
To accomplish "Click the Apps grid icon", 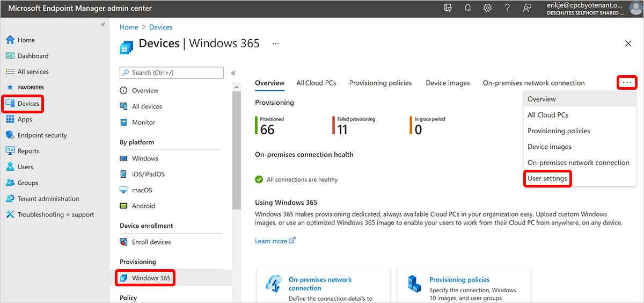I will [10, 119].
